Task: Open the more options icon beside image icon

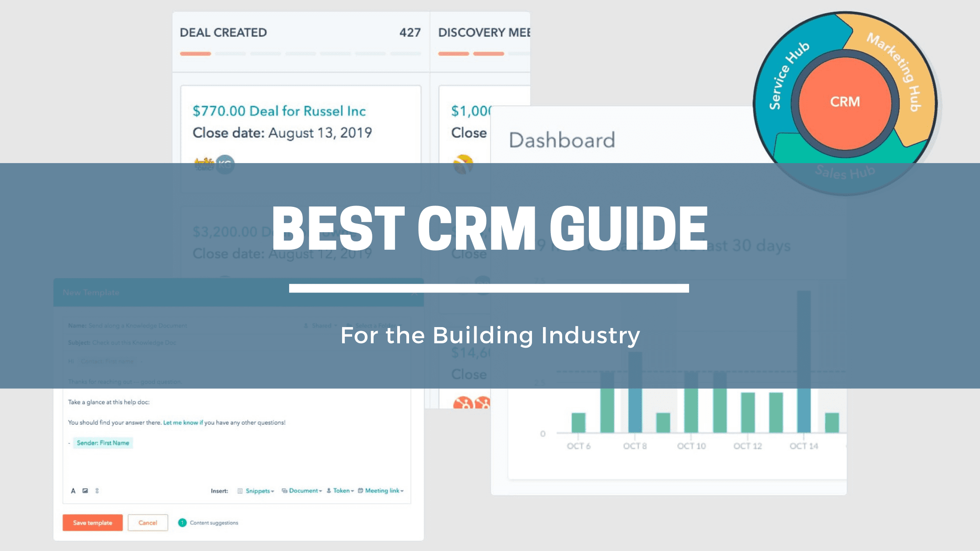Action: 97,491
